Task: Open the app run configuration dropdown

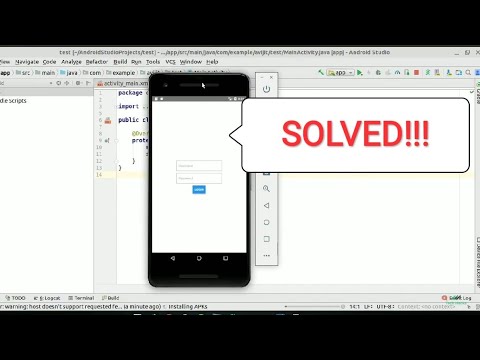Action: [x=340, y=72]
